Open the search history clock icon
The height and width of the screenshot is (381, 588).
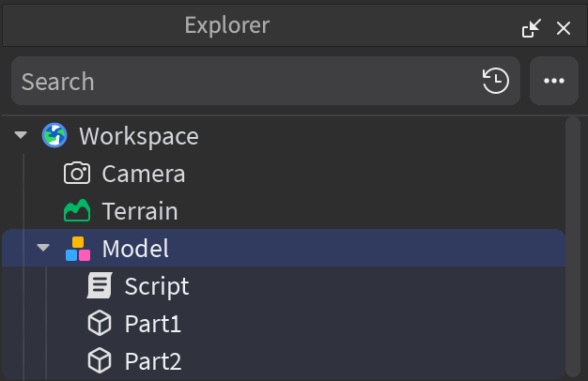[496, 82]
